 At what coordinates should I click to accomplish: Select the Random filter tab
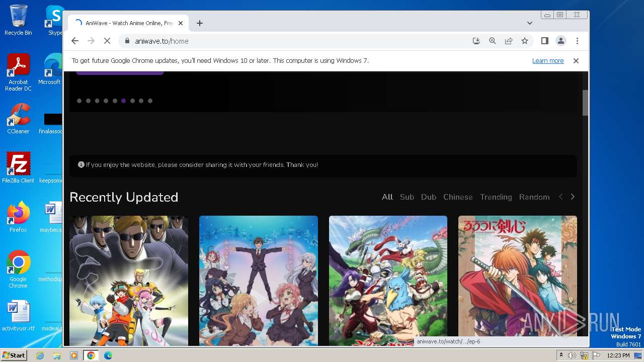click(534, 197)
